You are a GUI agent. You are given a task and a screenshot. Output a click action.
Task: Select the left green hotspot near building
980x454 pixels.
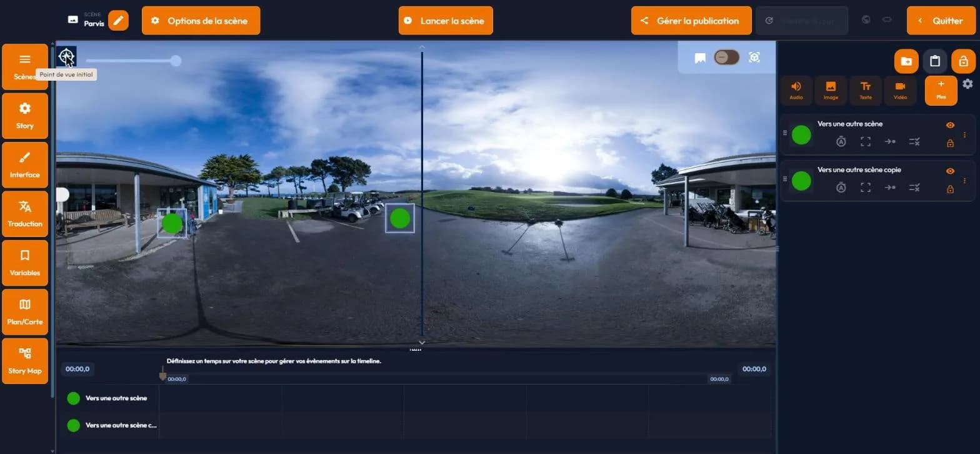click(x=172, y=223)
